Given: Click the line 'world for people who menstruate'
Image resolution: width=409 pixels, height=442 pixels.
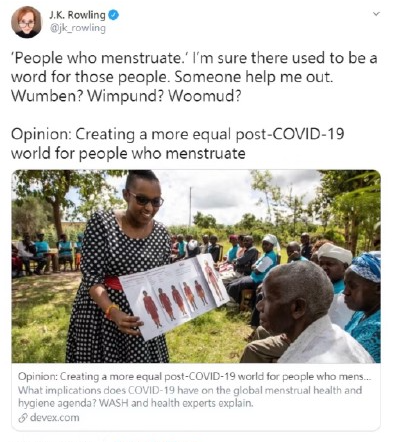Looking at the screenshot, I should point(128,154).
